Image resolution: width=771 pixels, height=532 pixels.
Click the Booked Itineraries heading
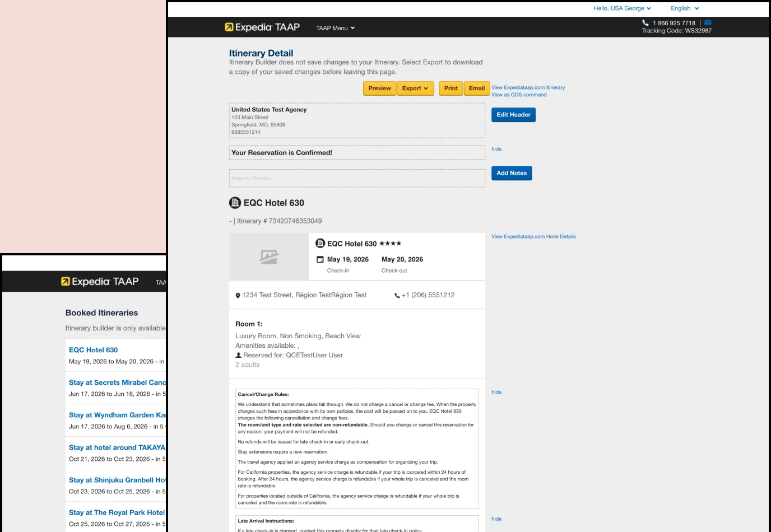101,313
